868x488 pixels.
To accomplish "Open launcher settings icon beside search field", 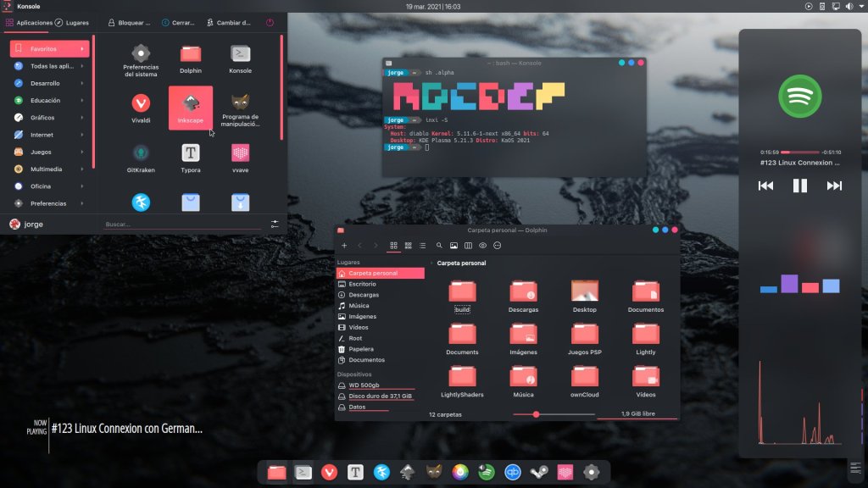I will point(275,225).
